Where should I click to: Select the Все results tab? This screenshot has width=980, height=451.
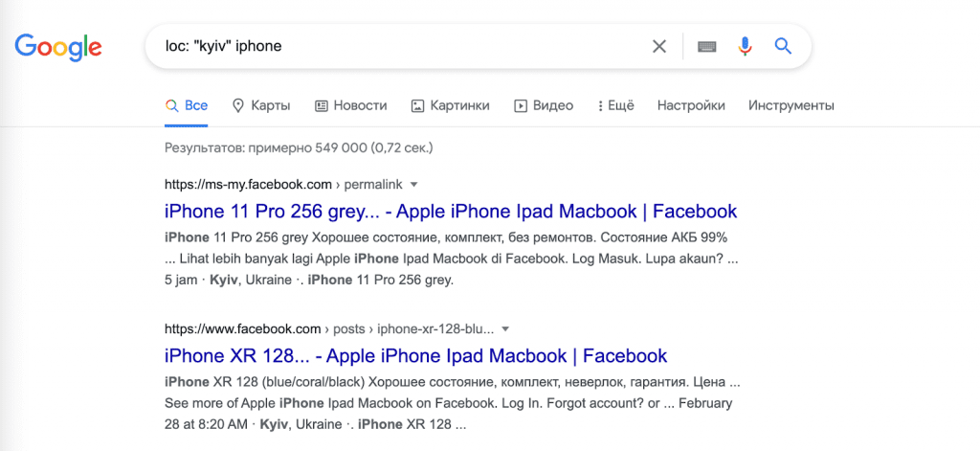[186, 105]
